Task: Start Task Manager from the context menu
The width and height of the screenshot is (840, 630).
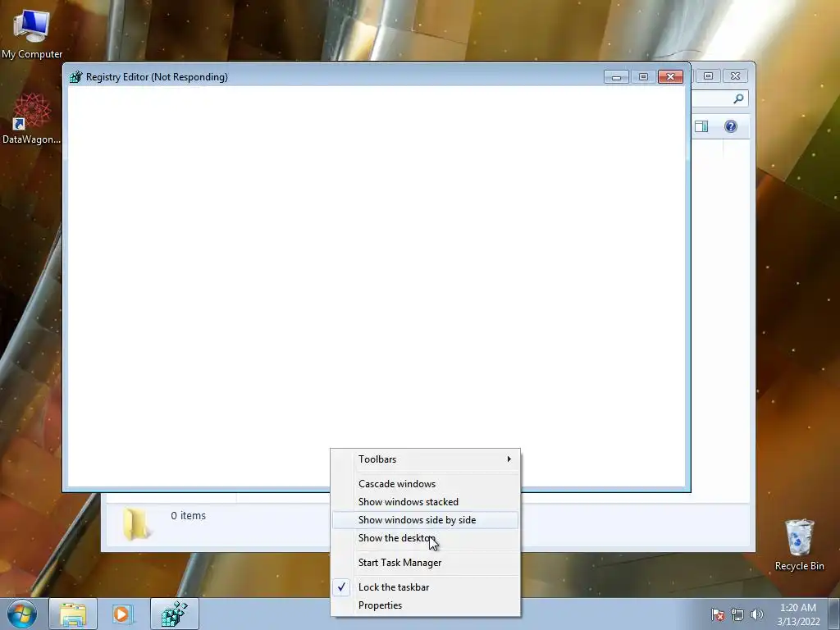Action: [x=426, y=563]
